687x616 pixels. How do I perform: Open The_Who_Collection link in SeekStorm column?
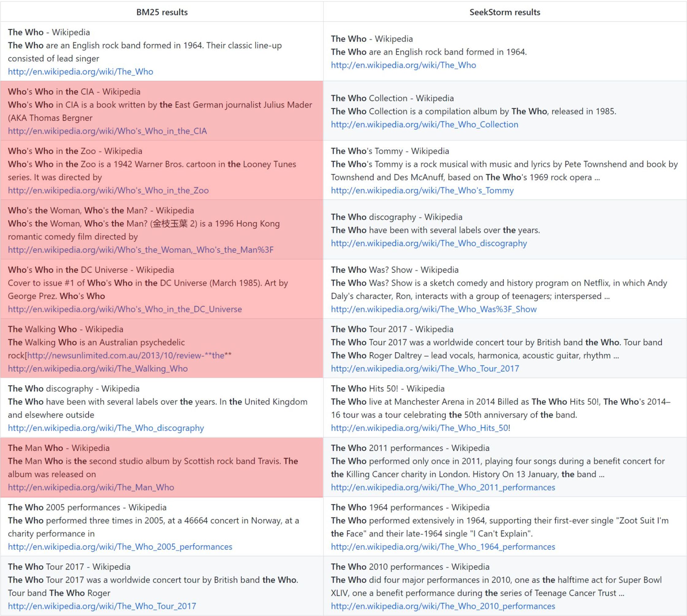424,125
